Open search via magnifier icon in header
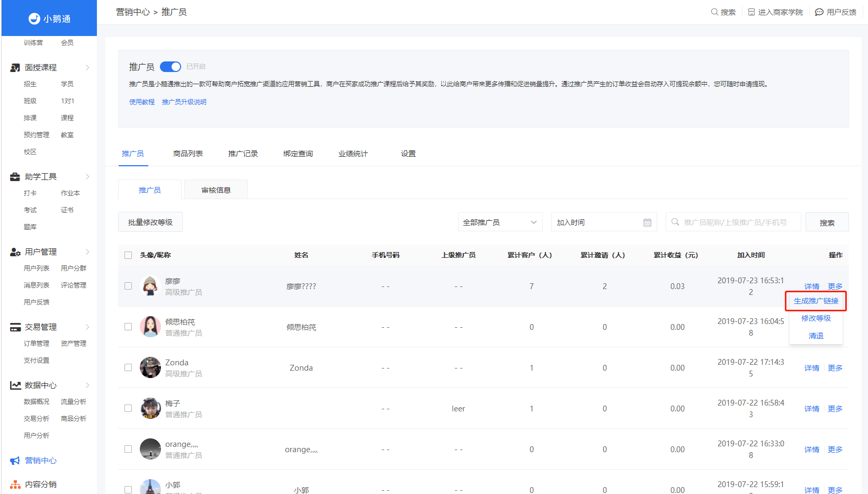This screenshot has height=494, width=868. pyautogui.click(x=714, y=12)
